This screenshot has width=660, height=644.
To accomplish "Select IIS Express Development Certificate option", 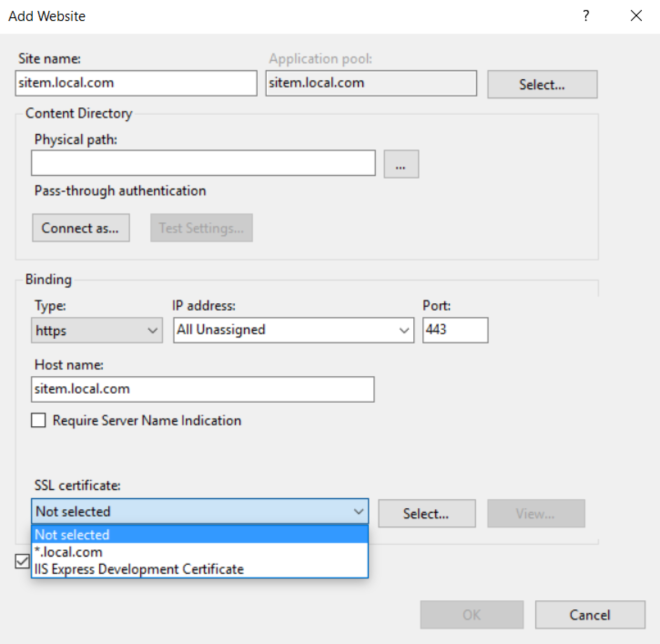I will tap(139, 569).
